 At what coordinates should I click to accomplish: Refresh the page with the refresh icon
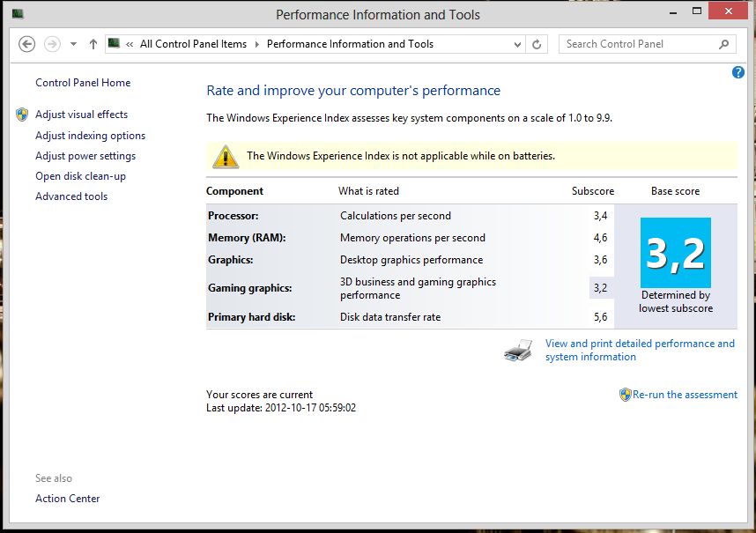(x=536, y=44)
